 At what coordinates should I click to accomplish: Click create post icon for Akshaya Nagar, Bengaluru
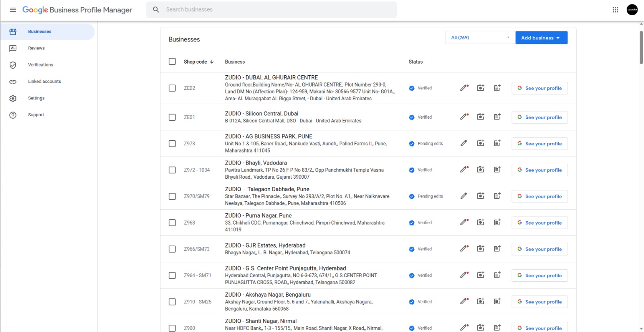tap(497, 302)
